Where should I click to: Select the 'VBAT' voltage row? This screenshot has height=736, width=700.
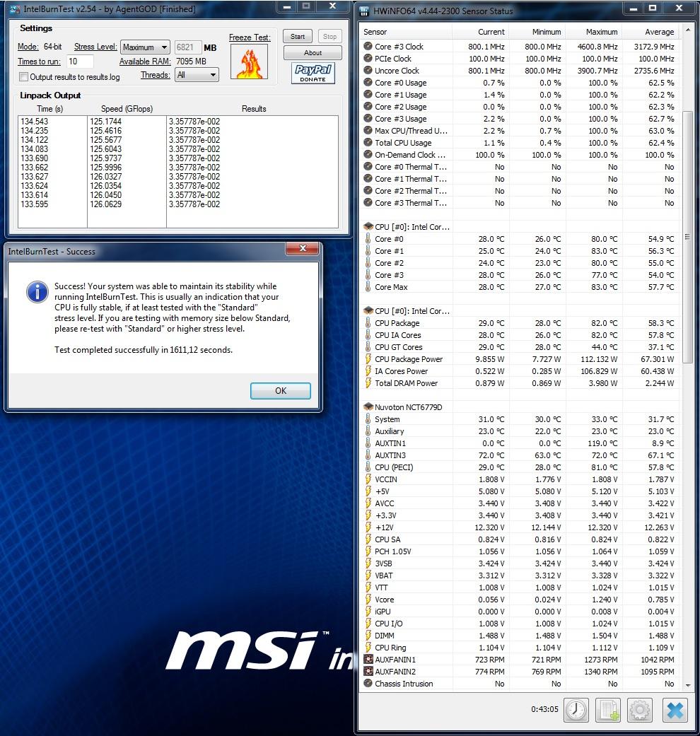click(520, 576)
